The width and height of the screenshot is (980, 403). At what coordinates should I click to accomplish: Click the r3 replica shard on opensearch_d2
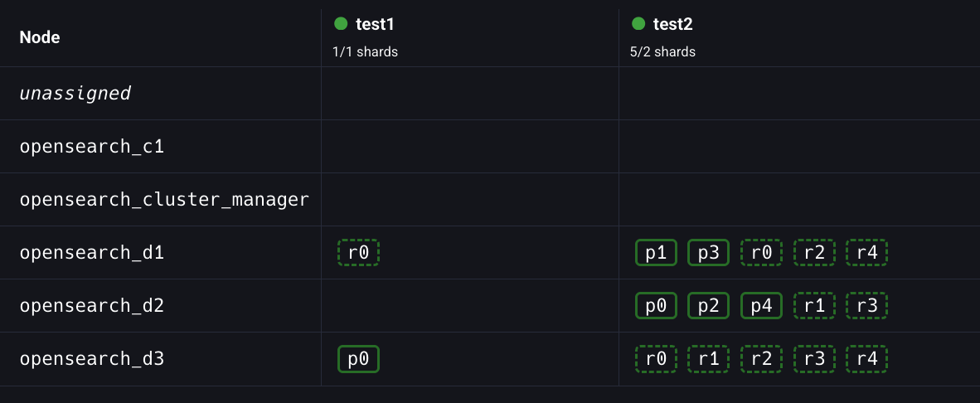(866, 306)
